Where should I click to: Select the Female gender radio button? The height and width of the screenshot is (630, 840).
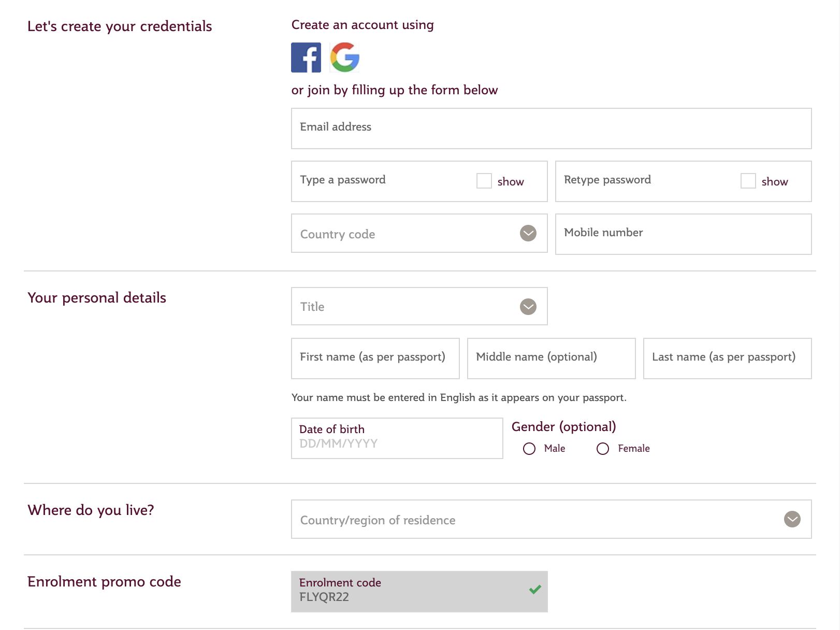(x=603, y=449)
